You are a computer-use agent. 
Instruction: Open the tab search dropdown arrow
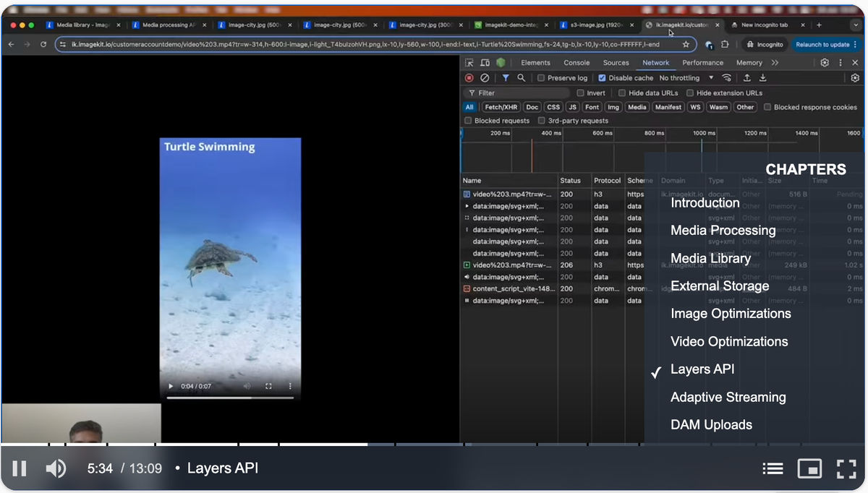tap(856, 25)
